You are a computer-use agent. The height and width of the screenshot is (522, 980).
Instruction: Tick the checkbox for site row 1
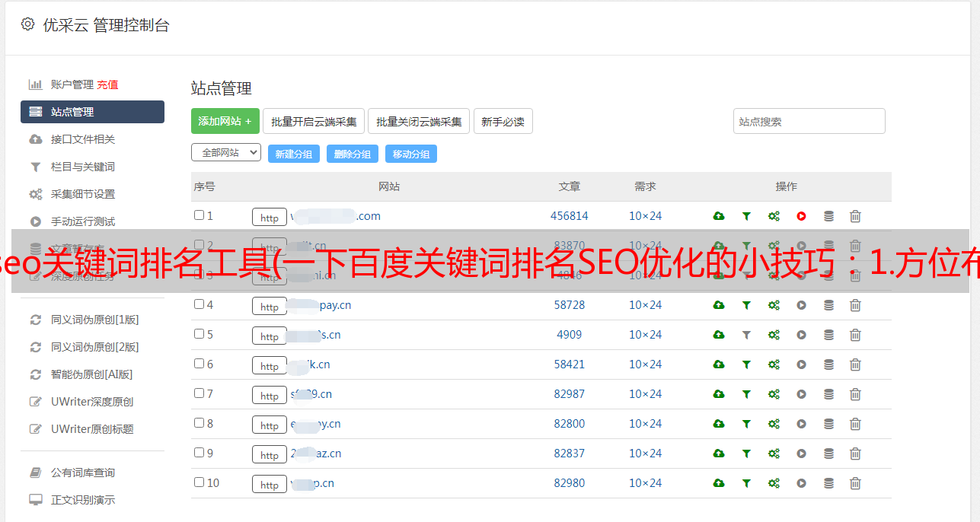199,215
